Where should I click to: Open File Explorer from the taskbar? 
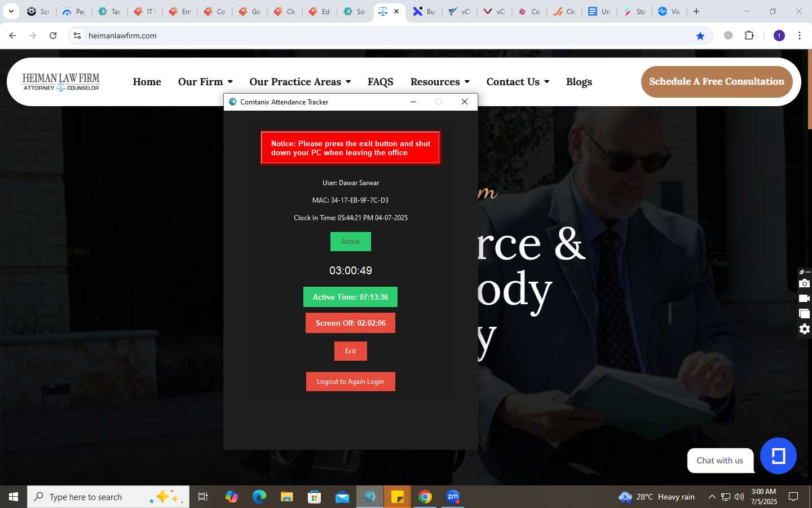tap(287, 497)
